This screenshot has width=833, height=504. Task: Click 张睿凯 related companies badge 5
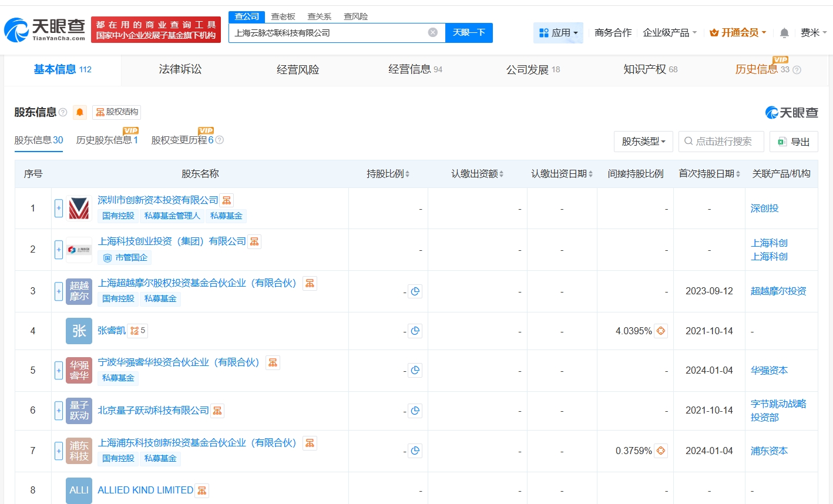138,331
